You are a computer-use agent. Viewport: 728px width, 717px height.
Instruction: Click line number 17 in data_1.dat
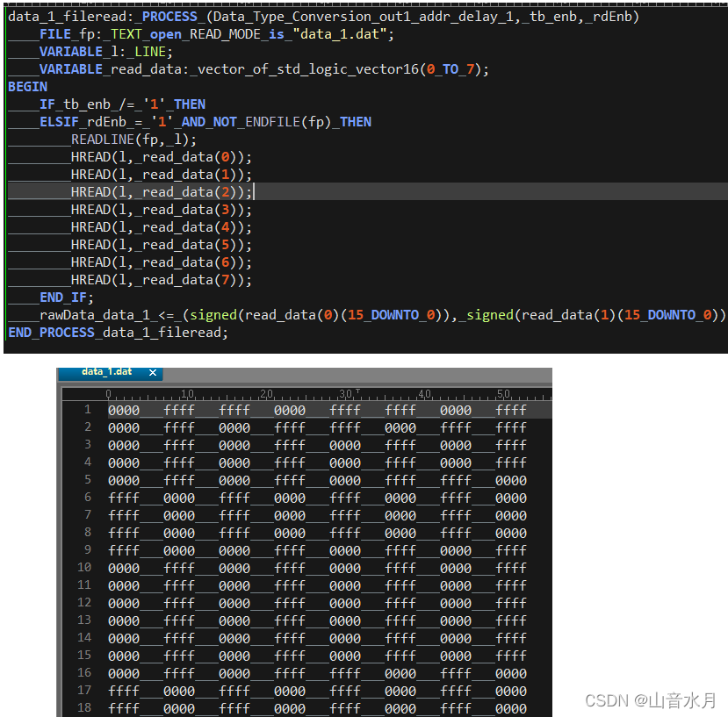click(84, 691)
